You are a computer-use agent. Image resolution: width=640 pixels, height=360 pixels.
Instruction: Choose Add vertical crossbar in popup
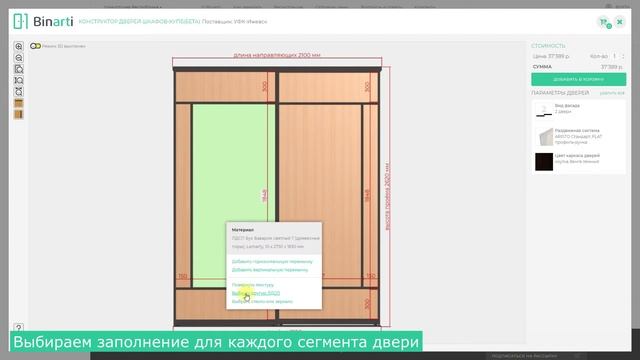(270, 270)
